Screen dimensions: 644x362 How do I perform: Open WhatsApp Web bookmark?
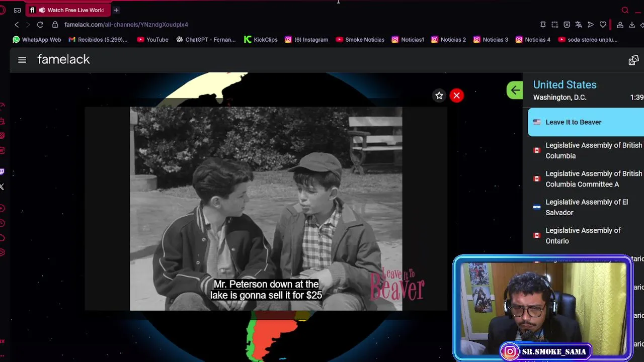[x=37, y=40]
